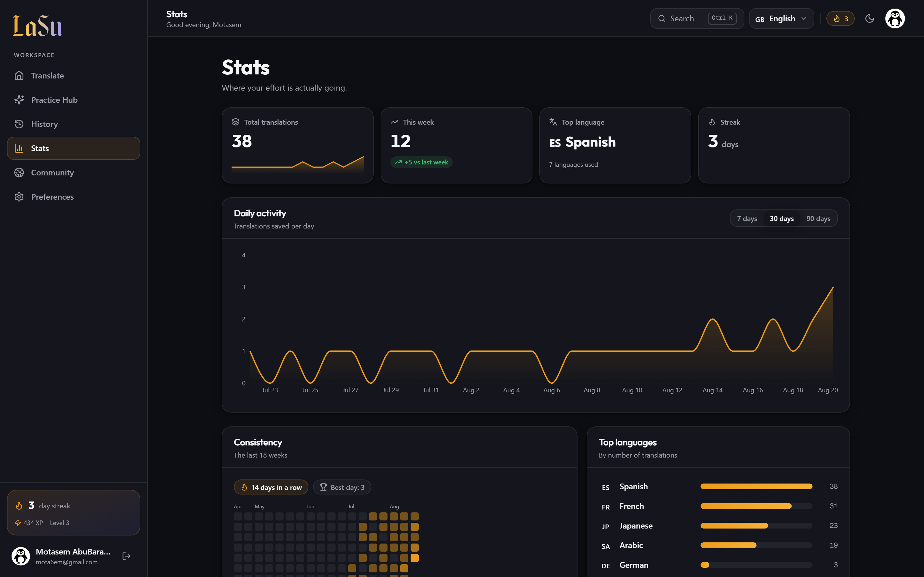Screen dimensions: 924x577
Task: Click the Community globe icon
Action: [19, 173]
